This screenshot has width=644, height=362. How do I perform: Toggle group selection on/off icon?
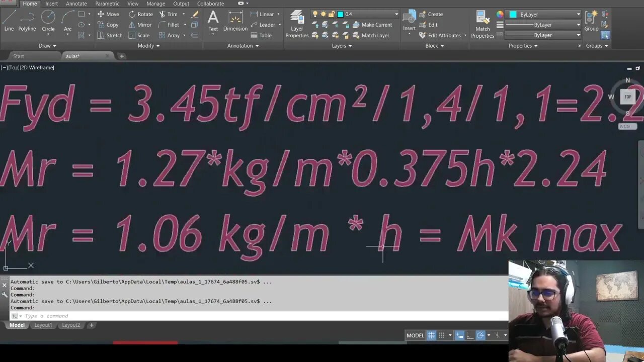(x=605, y=35)
